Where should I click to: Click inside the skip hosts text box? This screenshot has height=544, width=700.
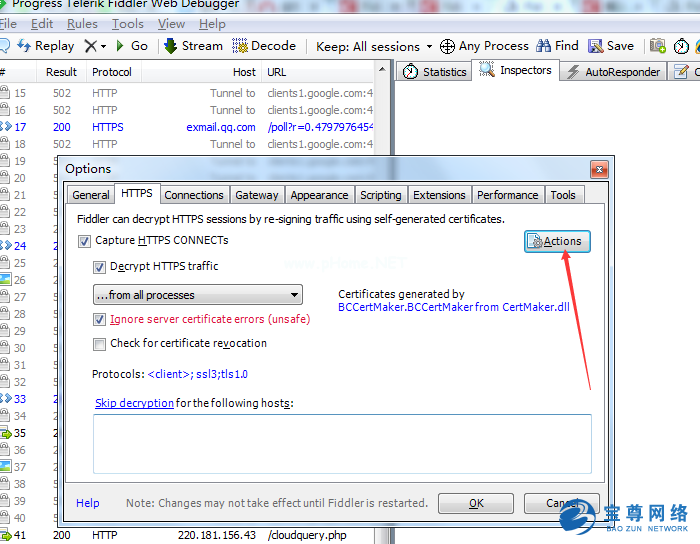342,444
